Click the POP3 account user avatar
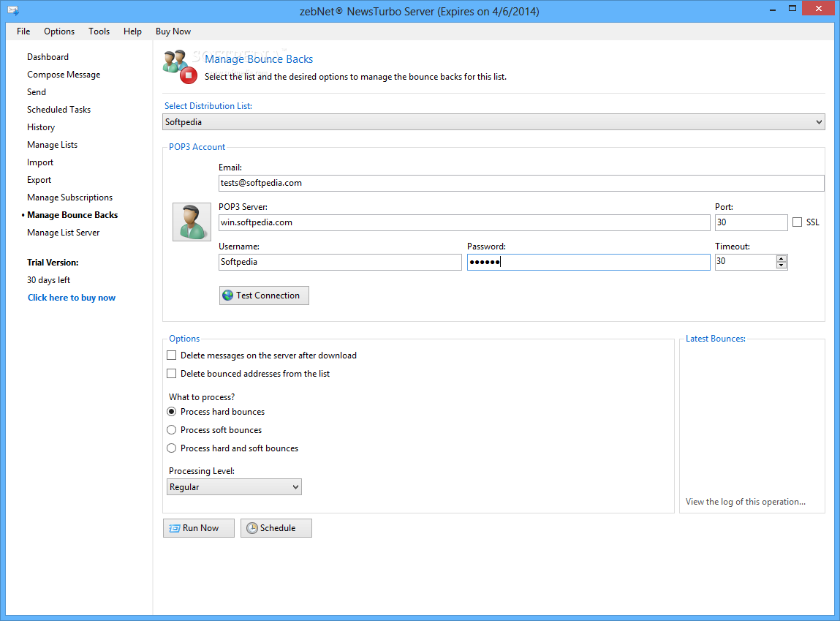This screenshot has width=840, height=621. [192, 222]
